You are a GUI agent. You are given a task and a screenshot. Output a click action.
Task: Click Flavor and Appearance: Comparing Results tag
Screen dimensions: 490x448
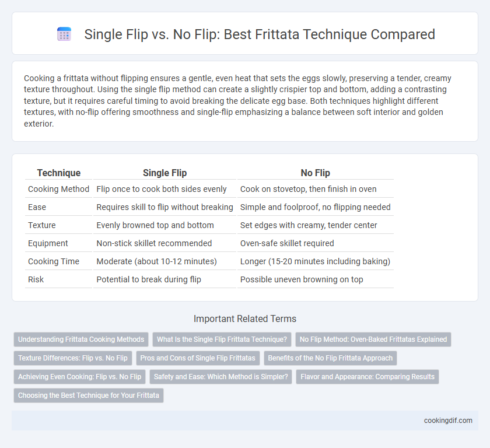367,377
